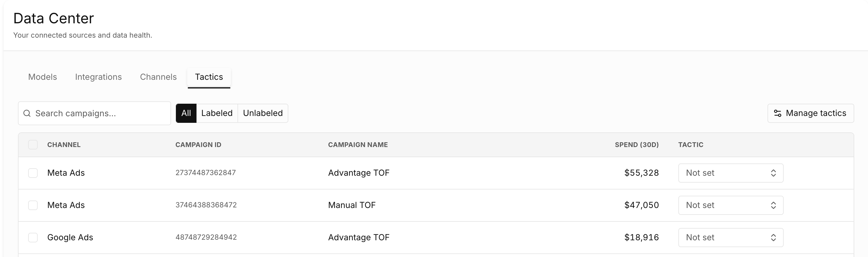Select the Google Ads row checkbox
This screenshot has width=868, height=257.
tap(33, 238)
